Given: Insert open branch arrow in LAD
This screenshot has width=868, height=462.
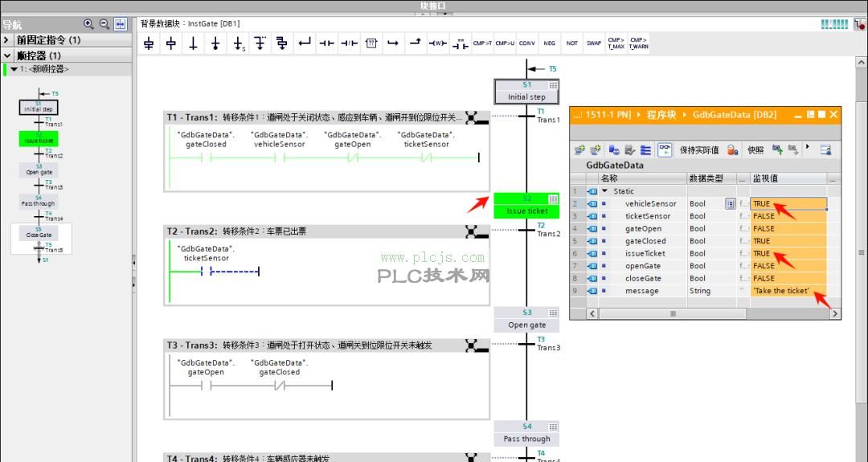Looking at the screenshot, I should tap(393, 43).
